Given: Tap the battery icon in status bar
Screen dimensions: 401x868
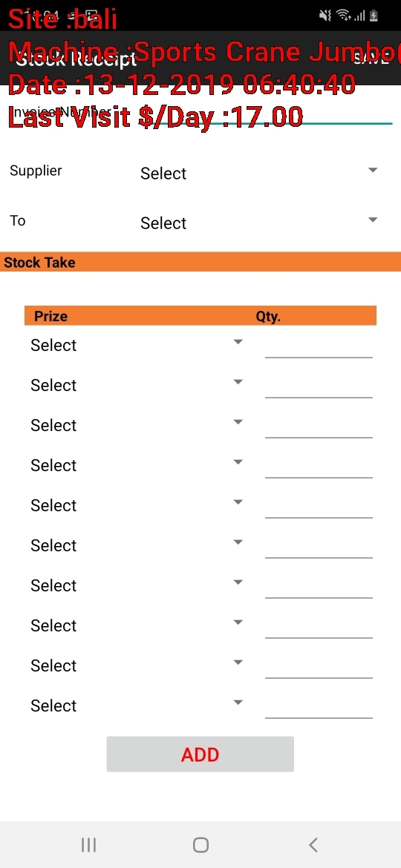Looking at the screenshot, I should coord(374,16).
